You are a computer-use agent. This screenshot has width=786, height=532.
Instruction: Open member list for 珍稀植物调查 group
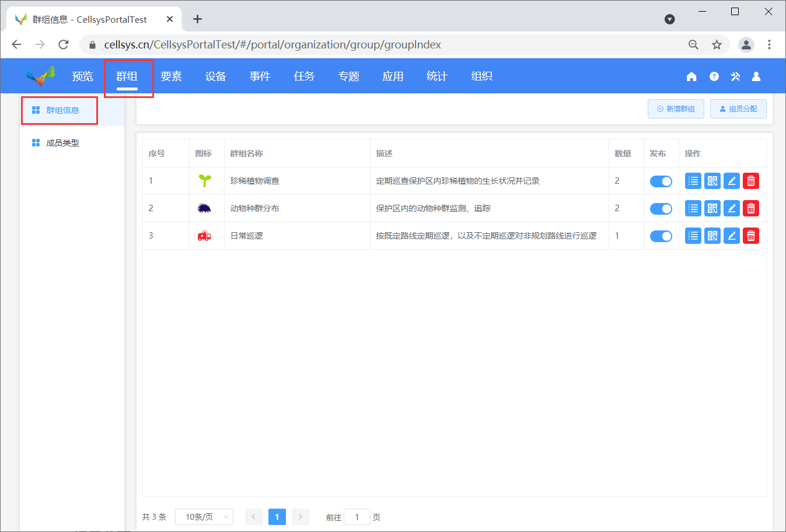(x=693, y=181)
